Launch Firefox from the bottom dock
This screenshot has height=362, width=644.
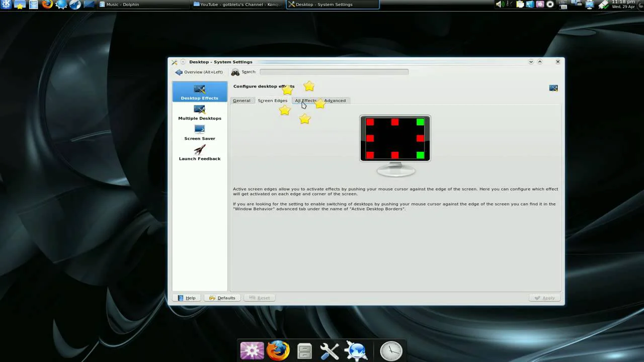point(278,350)
